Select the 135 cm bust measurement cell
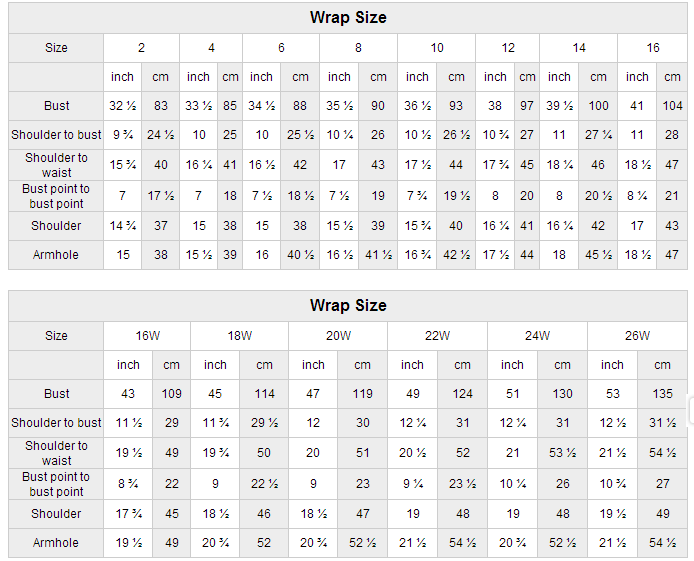694x561 pixels. pos(662,394)
